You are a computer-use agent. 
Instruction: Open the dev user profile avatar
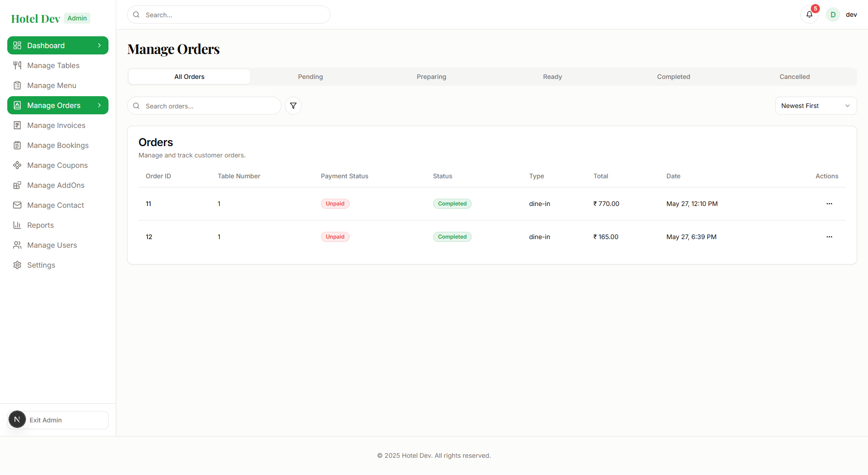pyautogui.click(x=833, y=15)
